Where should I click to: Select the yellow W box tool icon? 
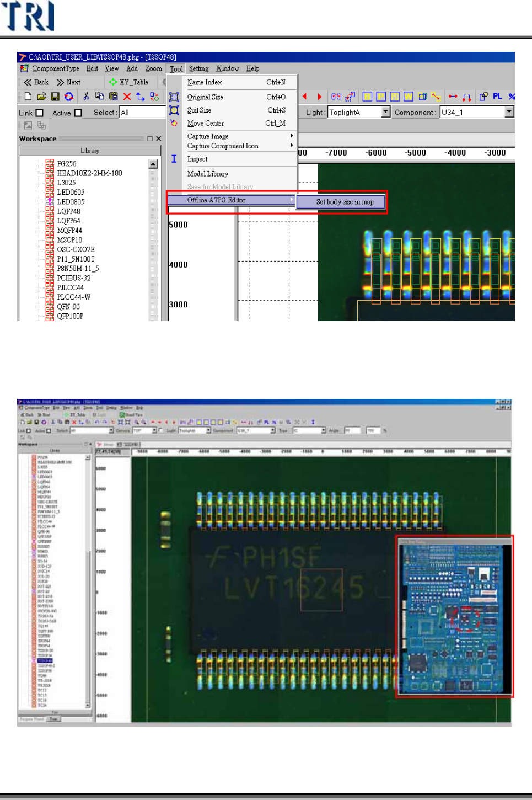409,97
